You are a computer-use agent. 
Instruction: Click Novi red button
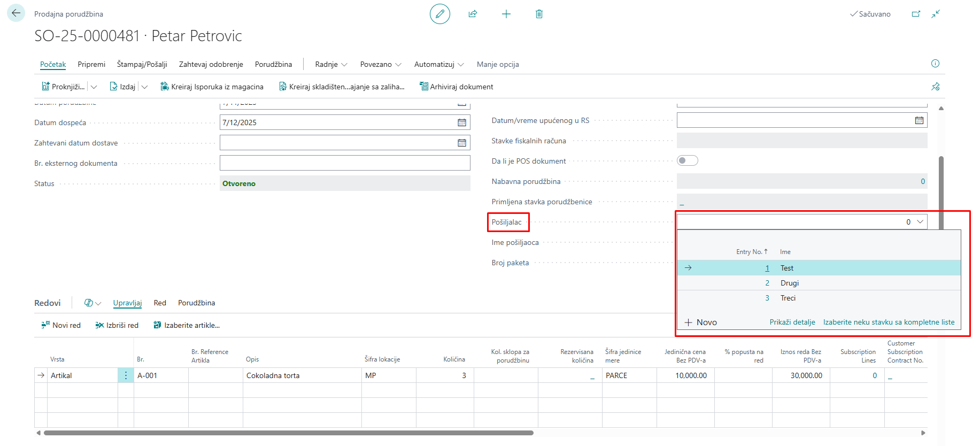click(x=61, y=325)
